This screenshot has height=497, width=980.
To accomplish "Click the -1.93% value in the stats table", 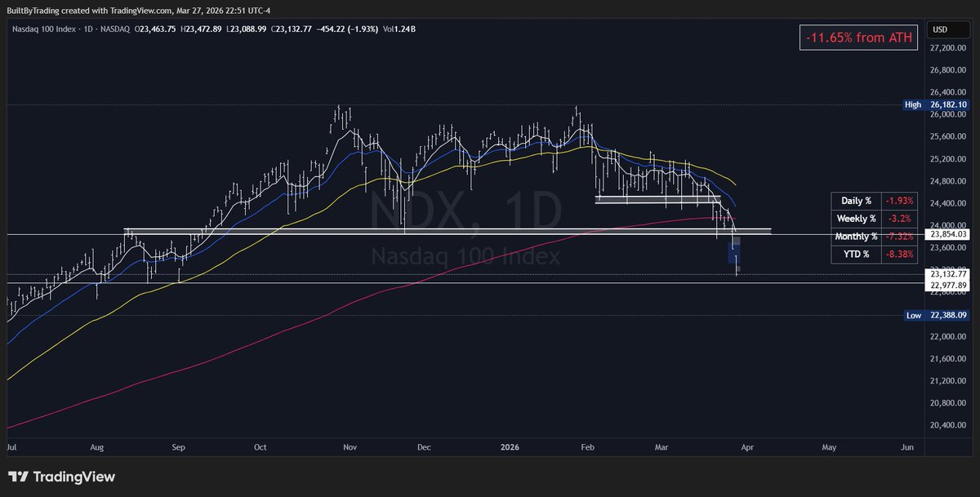I will coord(898,201).
